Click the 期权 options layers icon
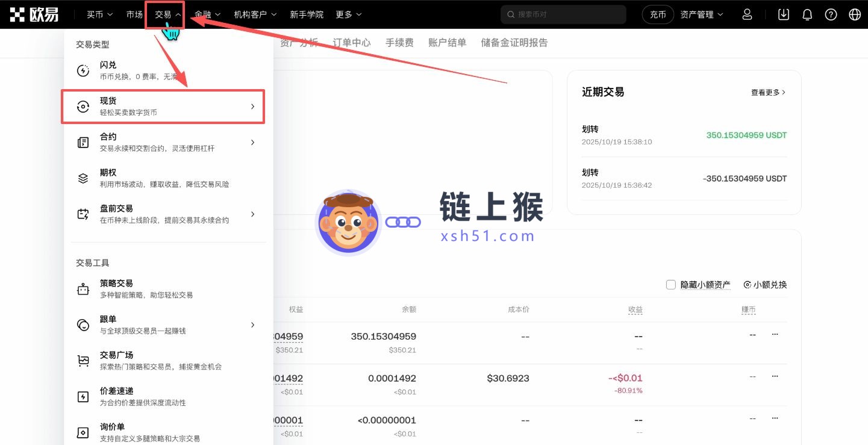Viewport: 868px width, 445px height. click(83, 178)
